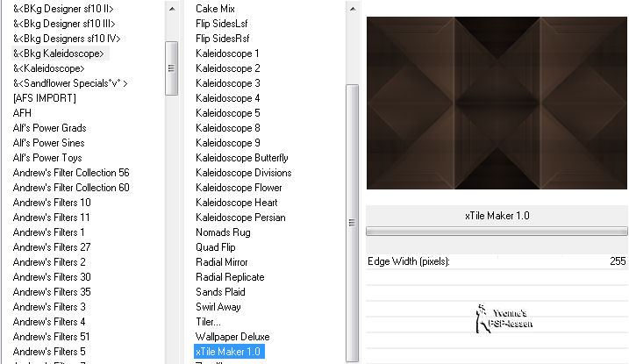629x364 pixels.
Task: Select &<Sandflower Specials"v" > category
Action: point(70,83)
